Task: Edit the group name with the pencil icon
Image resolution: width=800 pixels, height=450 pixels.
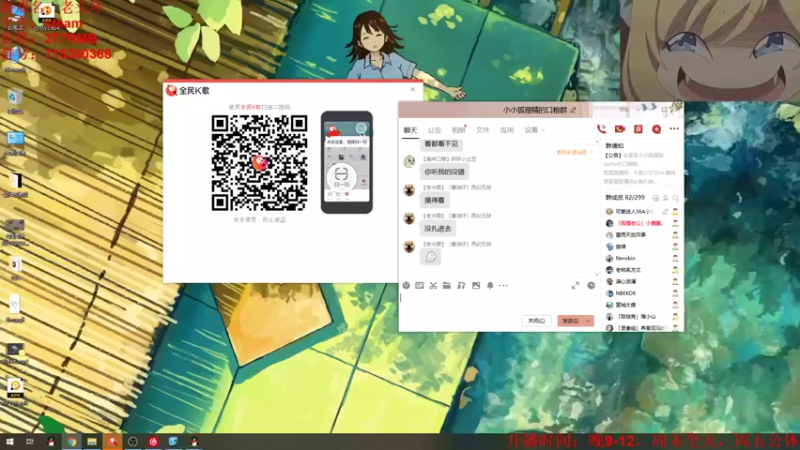Action: click(x=573, y=110)
